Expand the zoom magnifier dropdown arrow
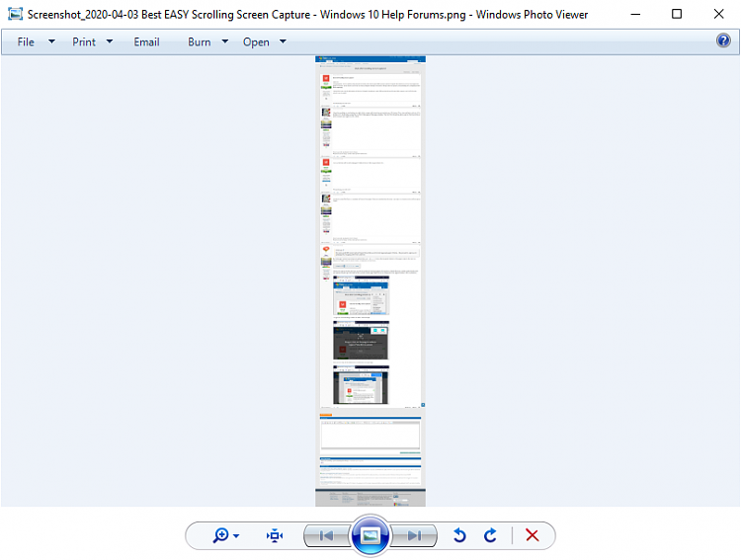This screenshot has height=560, width=741. [236, 536]
